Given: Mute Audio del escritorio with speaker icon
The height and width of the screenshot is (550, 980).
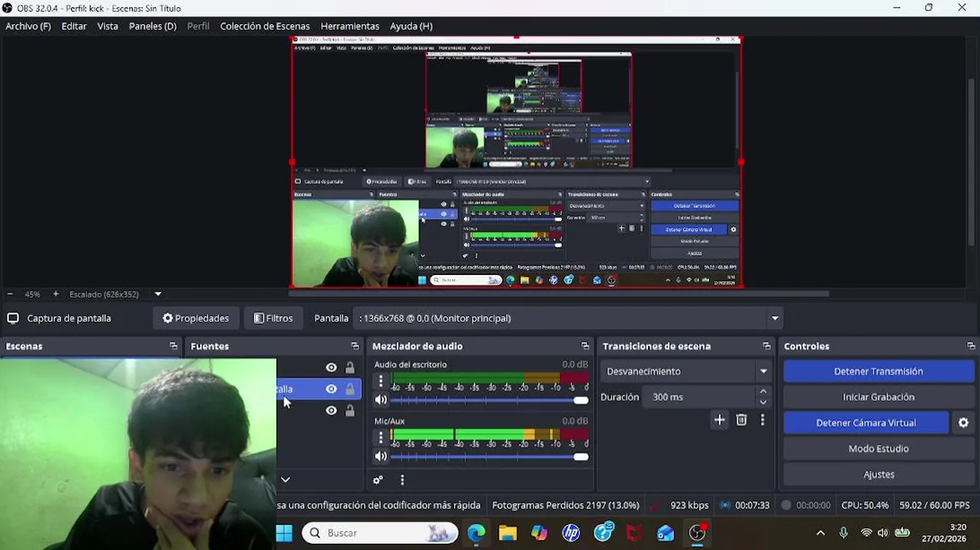Looking at the screenshot, I should point(381,400).
